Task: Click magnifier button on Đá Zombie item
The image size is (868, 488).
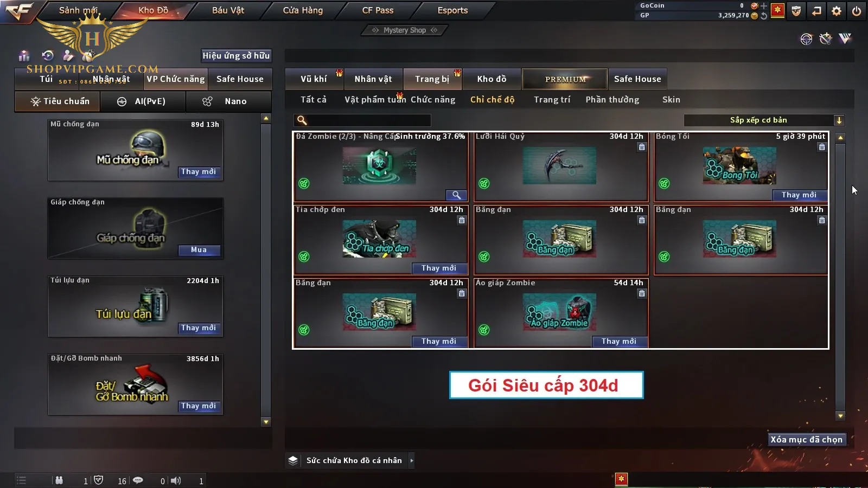Action: pyautogui.click(x=456, y=195)
